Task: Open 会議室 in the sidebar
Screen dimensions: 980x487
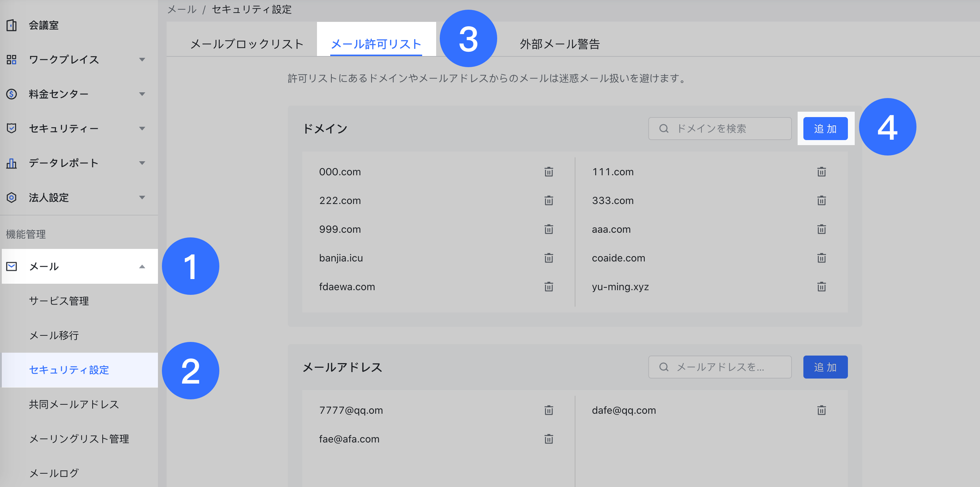Action: click(x=44, y=25)
